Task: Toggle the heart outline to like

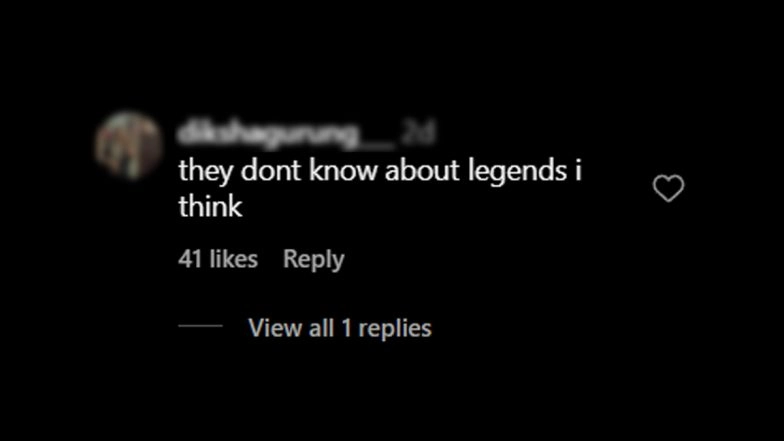Action: pyautogui.click(x=668, y=188)
